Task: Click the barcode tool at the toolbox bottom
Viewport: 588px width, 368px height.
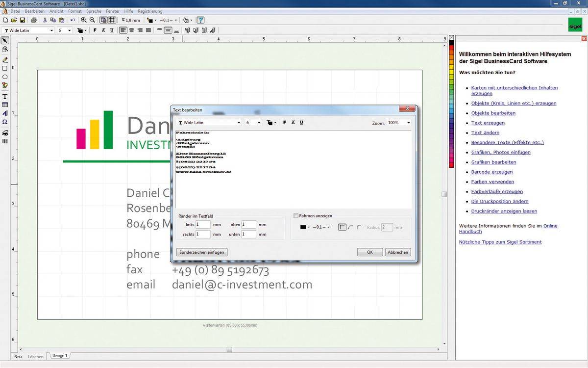Action: pos(5,142)
